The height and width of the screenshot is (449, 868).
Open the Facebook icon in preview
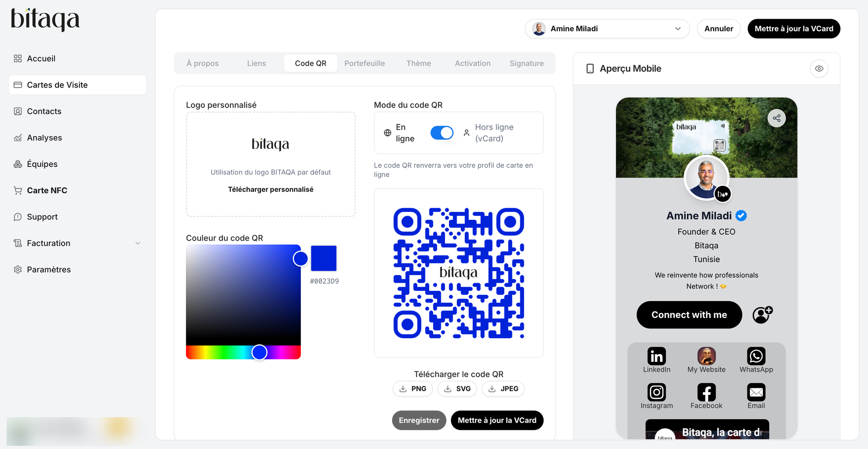(706, 392)
